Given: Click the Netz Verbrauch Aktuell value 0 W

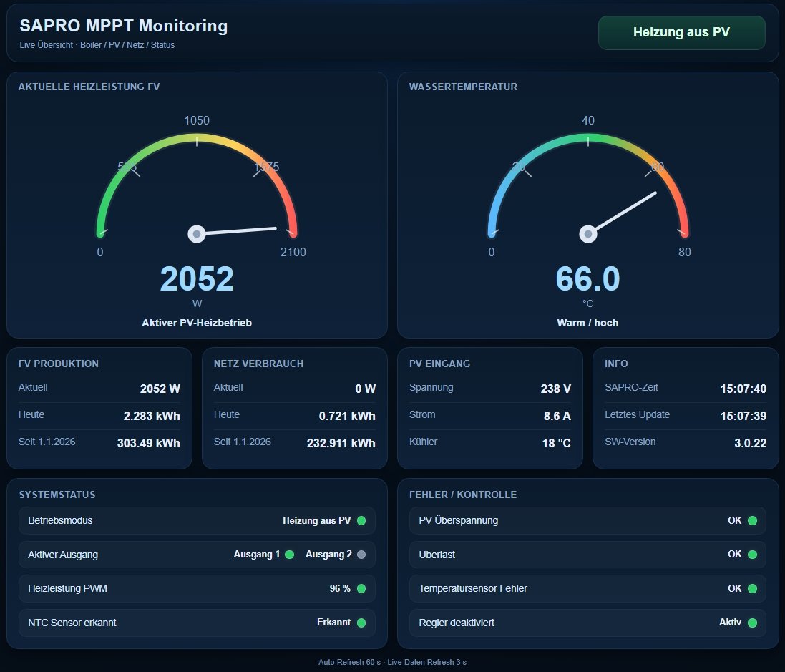Looking at the screenshot, I should [x=366, y=389].
